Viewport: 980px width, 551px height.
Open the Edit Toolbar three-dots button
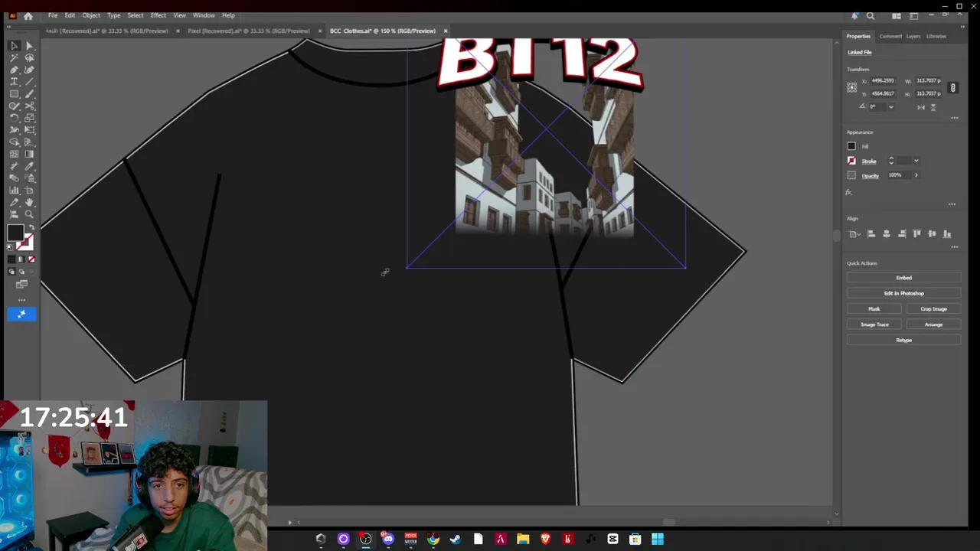[21, 300]
